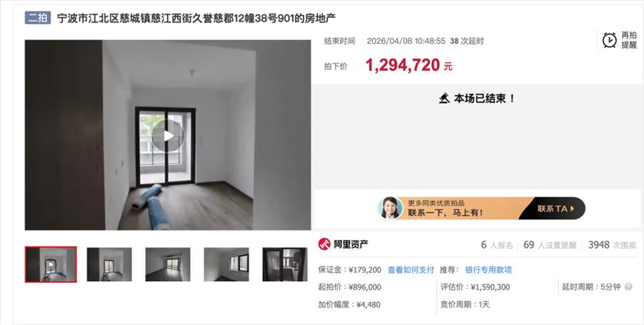Play the property video in main preview
This screenshot has height=325, width=644.
tap(168, 135)
